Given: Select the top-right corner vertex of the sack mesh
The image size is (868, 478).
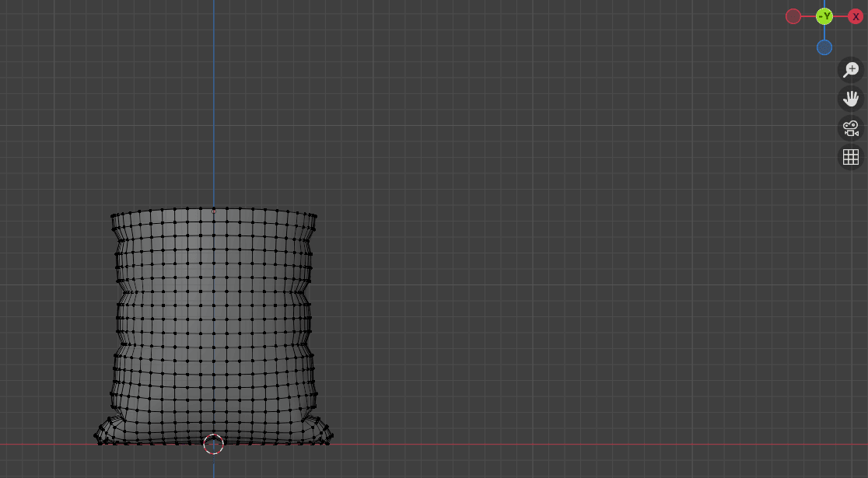Looking at the screenshot, I should point(316,215).
